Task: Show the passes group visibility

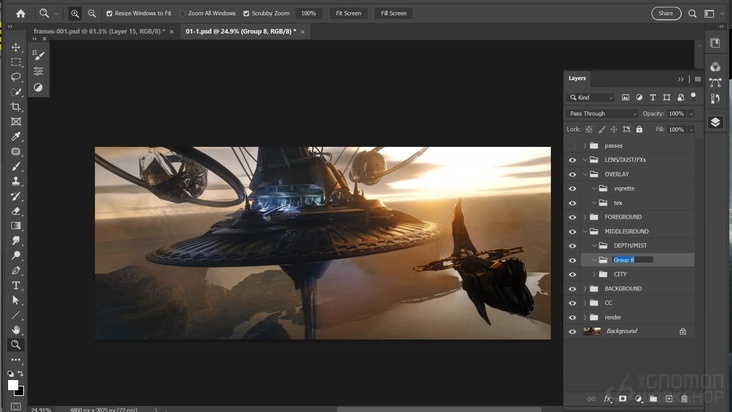Action: point(572,146)
